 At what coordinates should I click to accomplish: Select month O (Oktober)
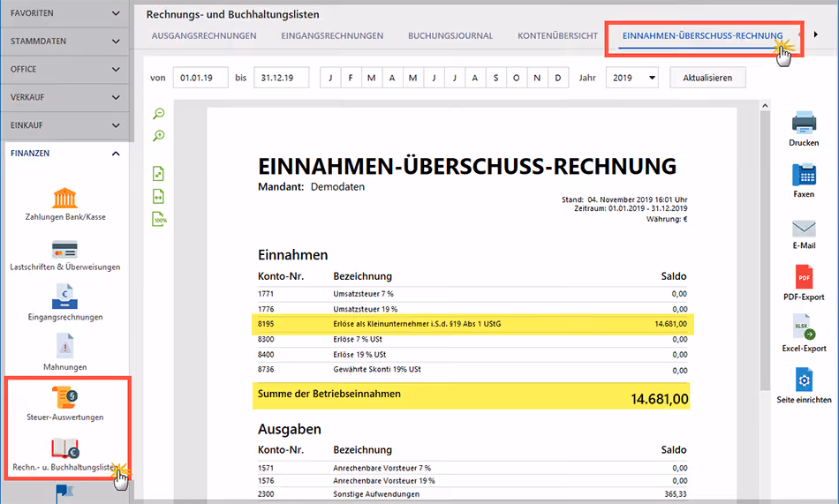517,78
